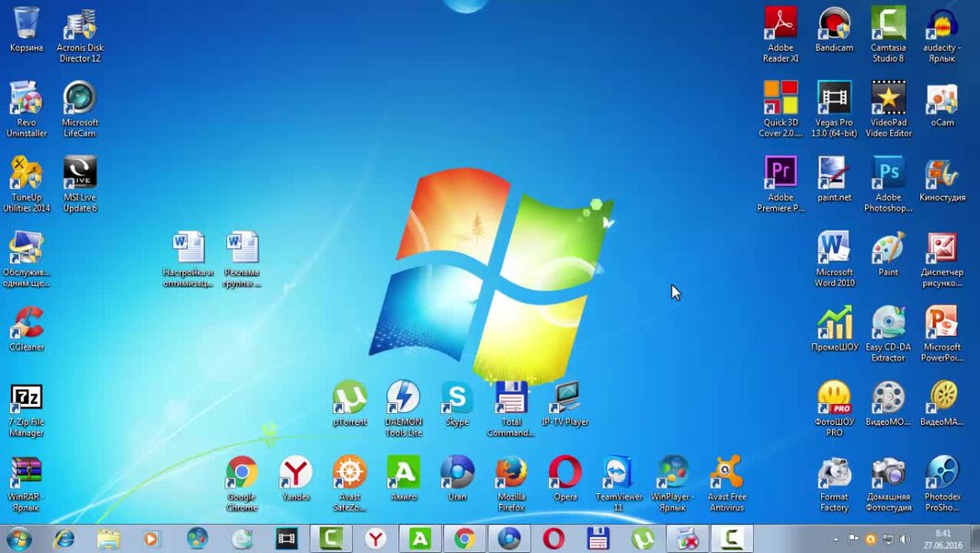The image size is (980, 553).
Task: Click the paint.net desktop icon
Action: [835, 173]
